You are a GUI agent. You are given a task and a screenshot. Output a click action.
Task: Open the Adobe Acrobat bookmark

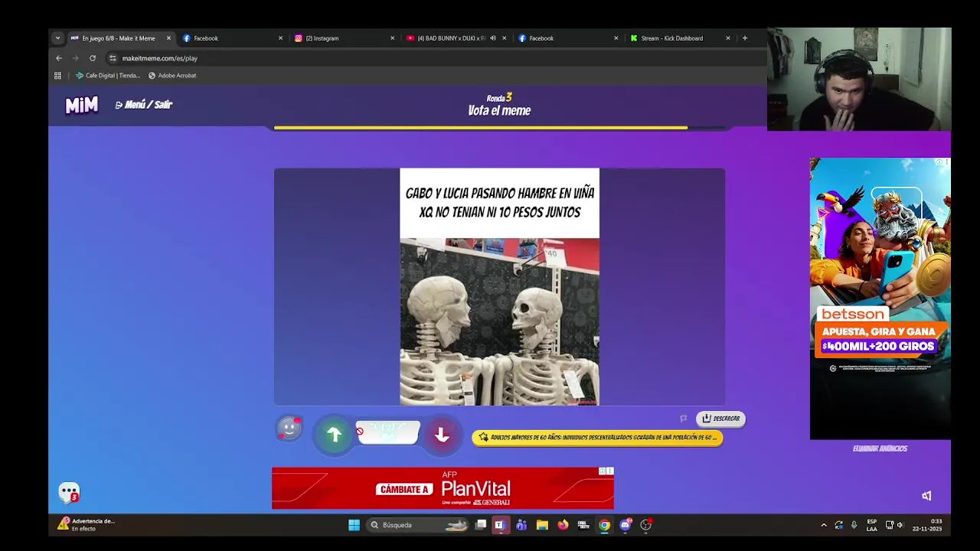pyautogui.click(x=172, y=76)
